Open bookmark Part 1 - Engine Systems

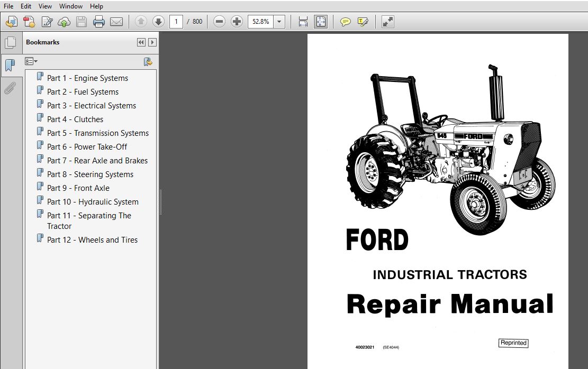[x=87, y=78]
